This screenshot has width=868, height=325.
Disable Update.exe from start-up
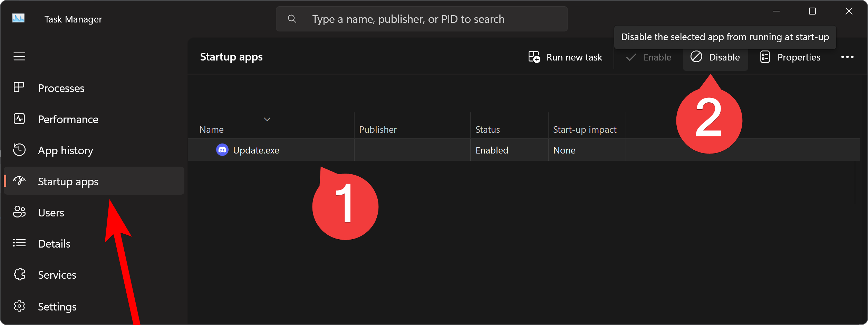point(715,57)
